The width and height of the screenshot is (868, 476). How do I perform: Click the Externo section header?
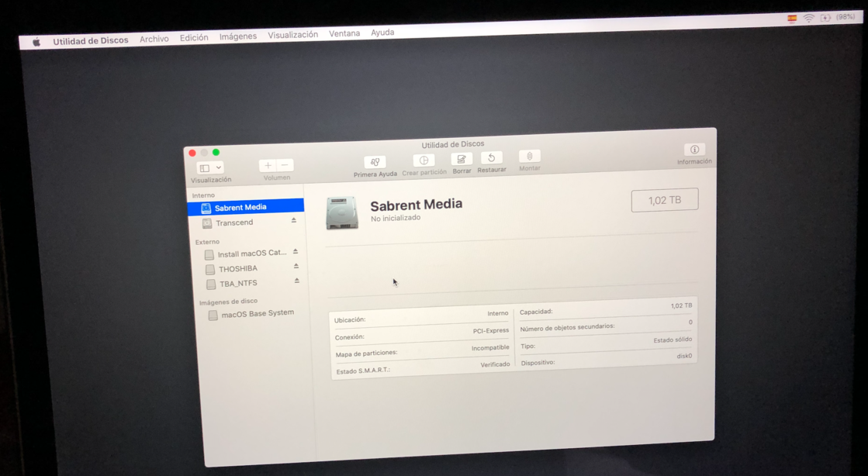coord(207,242)
